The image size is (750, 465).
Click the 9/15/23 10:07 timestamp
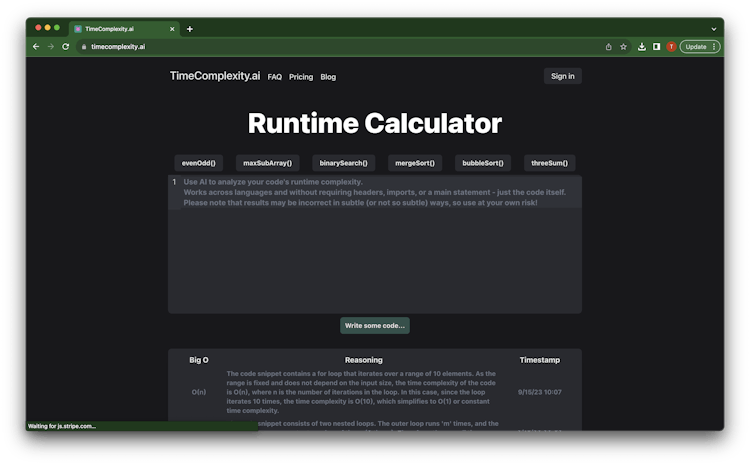[x=540, y=392]
